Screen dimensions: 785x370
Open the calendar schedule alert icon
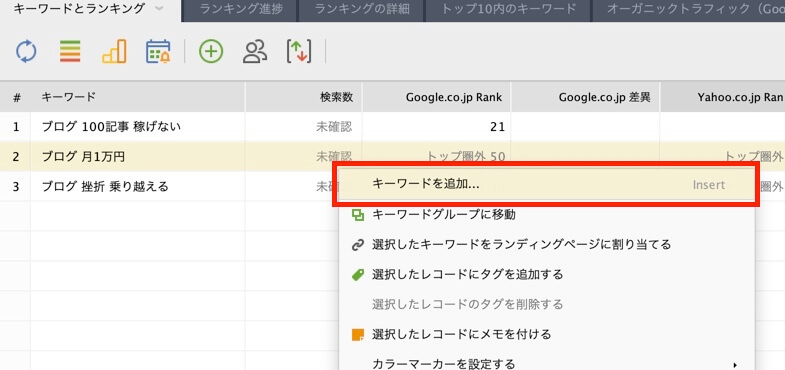point(158,52)
